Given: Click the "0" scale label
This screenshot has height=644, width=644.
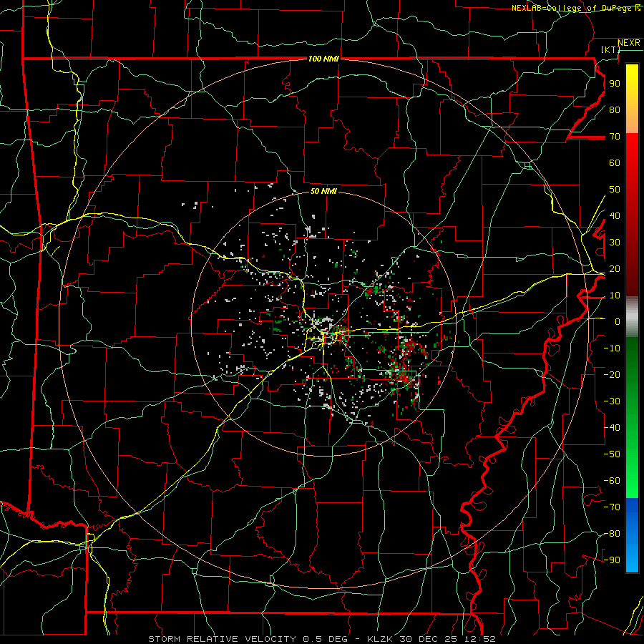Looking at the screenshot, I should (x=618, y=322).
